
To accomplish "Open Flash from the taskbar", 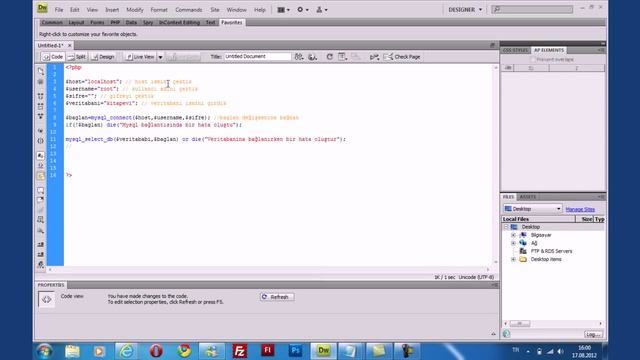I will 267,351.
